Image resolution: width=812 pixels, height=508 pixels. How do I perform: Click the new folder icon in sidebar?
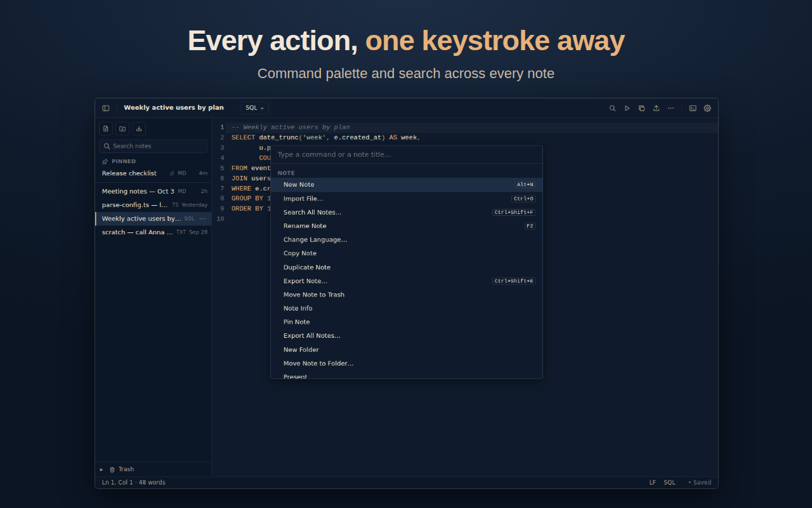[122, 129]
